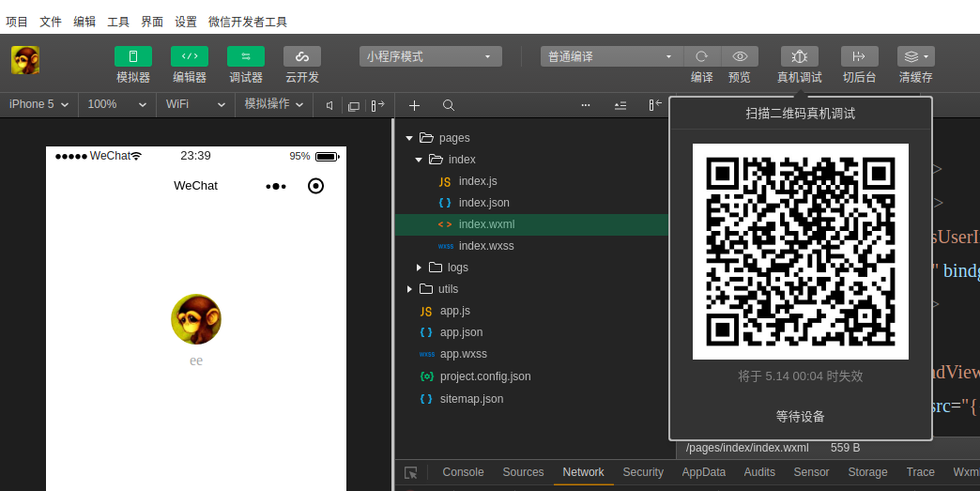Click the 等待设备 waiting text in popup
This screenshot has height=491, width=980.
[x=801, y=417]
